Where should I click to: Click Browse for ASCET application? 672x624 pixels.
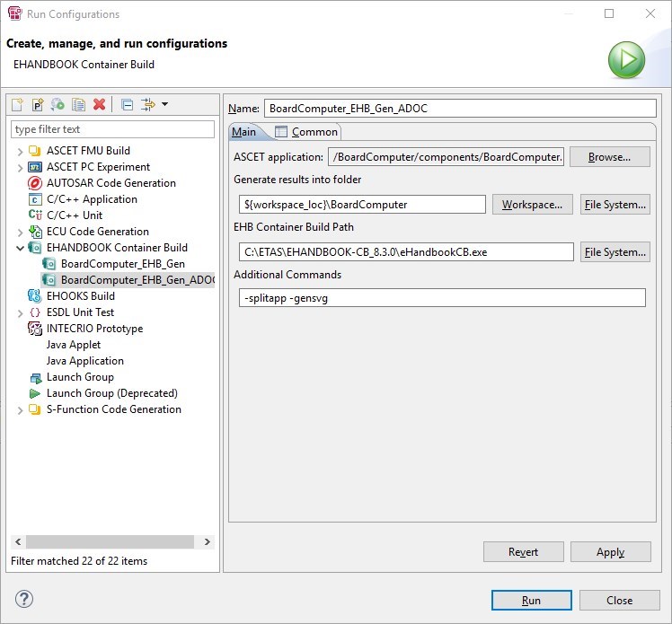point(609,157)
